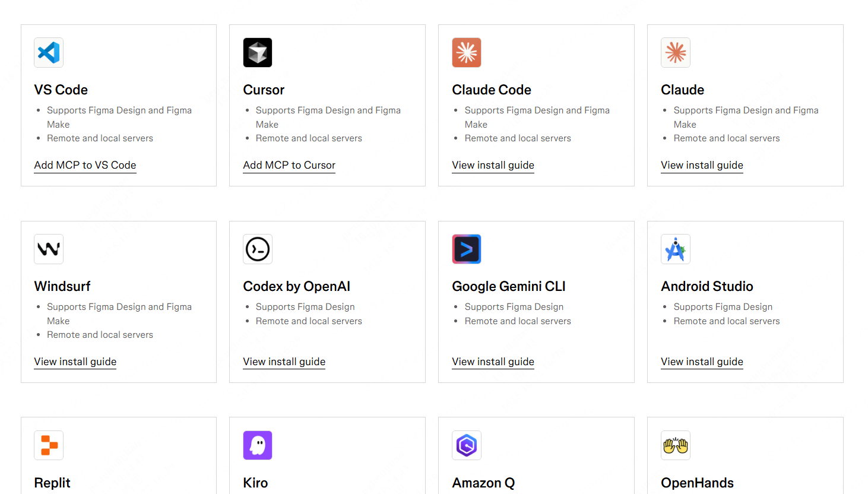Open Claude's View install guide link
The width and height of the screenshot is (868, 494).
pos(702,165)
